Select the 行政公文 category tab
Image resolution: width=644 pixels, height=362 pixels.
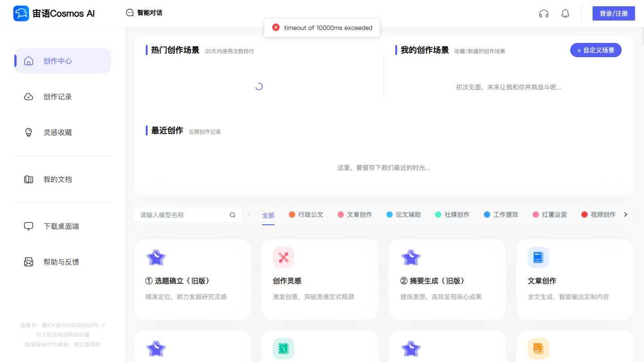306,215
